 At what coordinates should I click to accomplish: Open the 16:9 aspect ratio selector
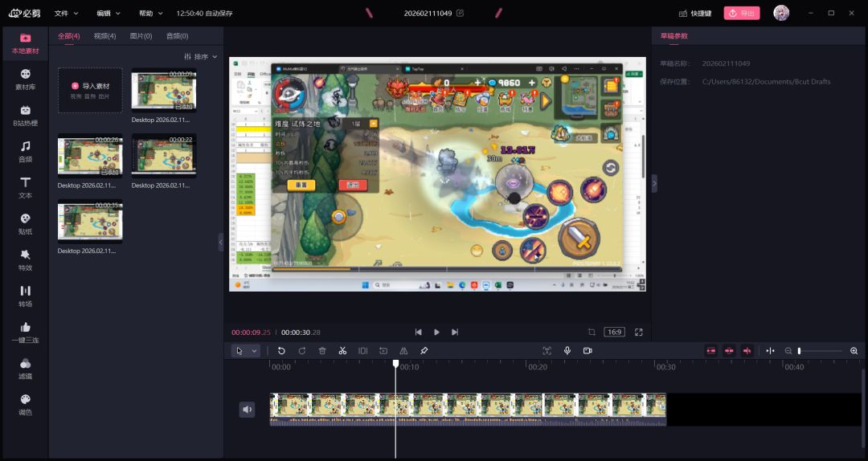click(615, 332)
